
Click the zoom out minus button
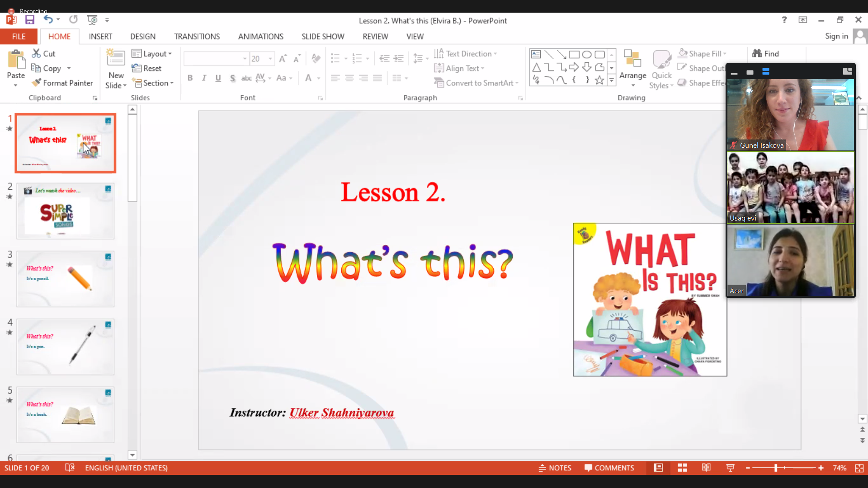[x=748, y=468]
